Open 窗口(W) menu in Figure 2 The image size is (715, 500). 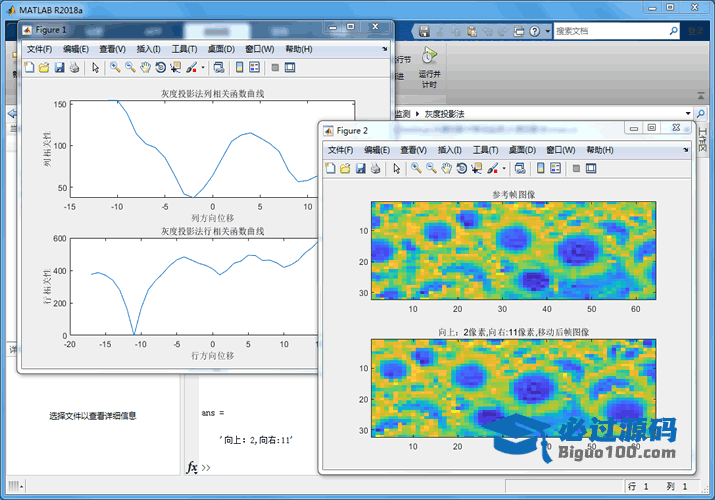click(561, 150)
